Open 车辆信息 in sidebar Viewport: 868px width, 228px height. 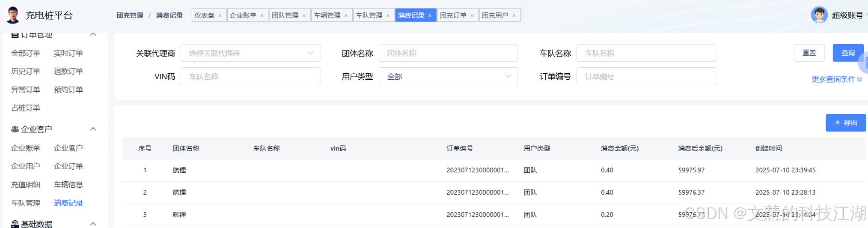coord(68,185)
